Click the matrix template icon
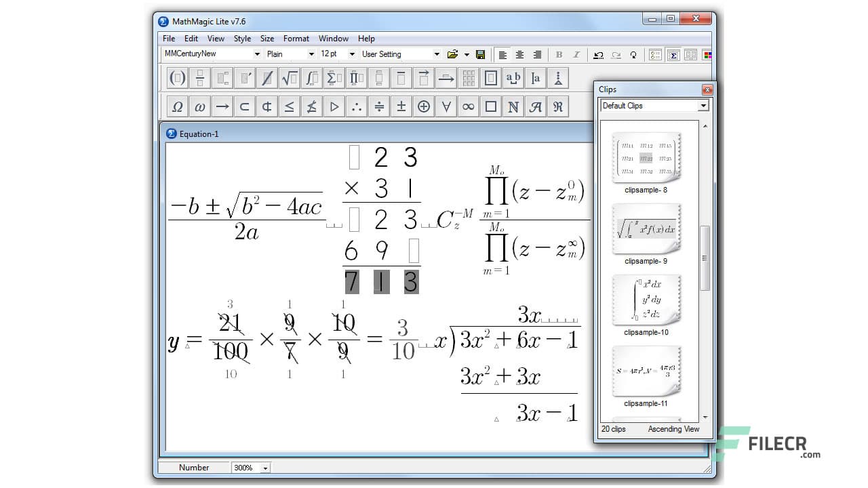 (468, 78)
